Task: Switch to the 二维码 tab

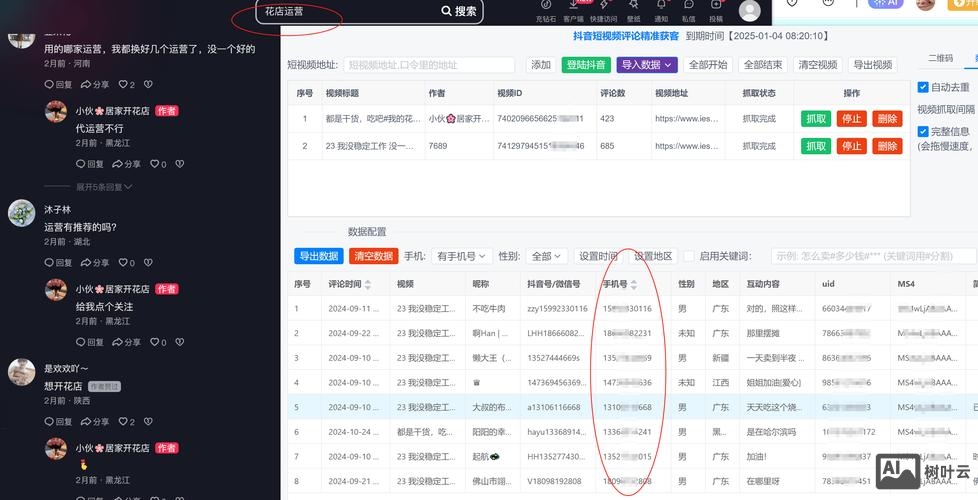Action: (x=940, y=58)
